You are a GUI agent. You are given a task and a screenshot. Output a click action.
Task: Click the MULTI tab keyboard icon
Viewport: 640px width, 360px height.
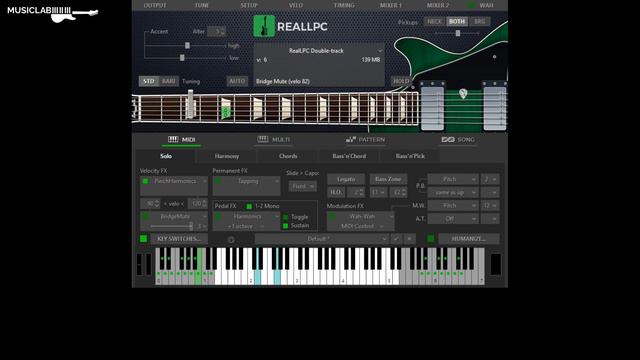pos(263,139)
